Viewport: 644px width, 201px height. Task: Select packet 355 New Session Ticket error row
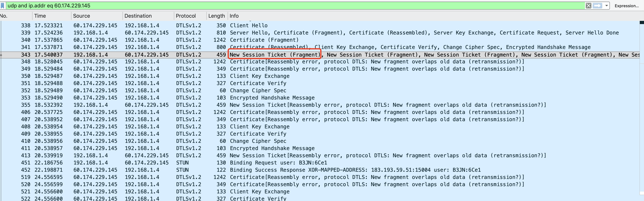320,105
